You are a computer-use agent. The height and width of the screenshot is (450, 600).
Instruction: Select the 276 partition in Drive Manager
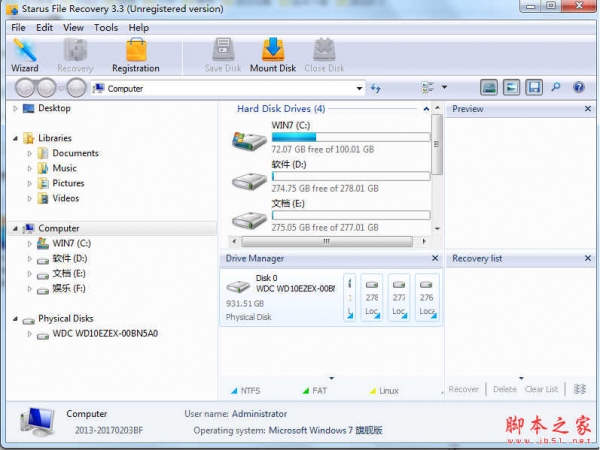tap(427, 297)
